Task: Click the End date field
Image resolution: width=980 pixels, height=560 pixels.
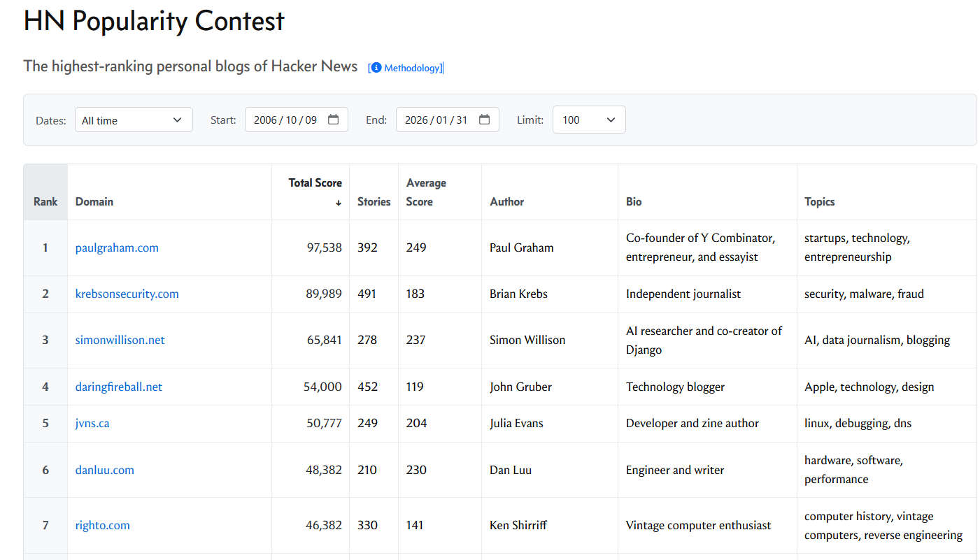Action: pos(448,120)
